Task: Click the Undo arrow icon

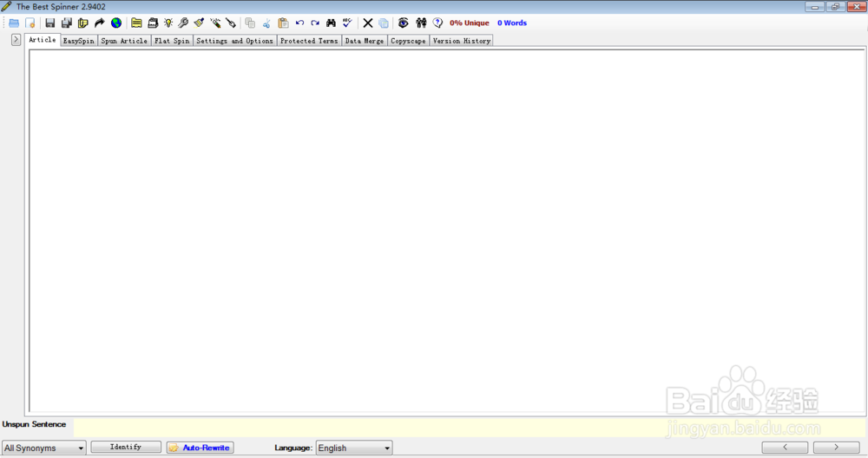Action: click(299, 23)
